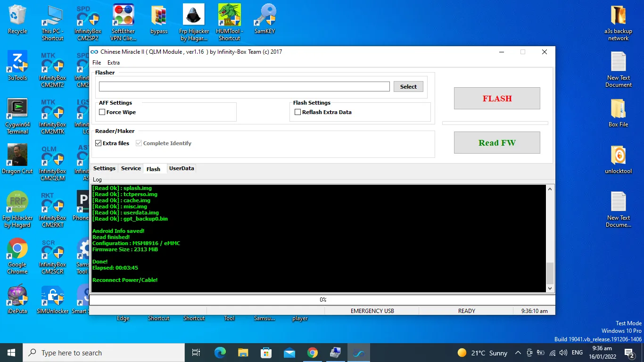Launch InfinityBox CM2SCR shortcut

click(52, 256)
